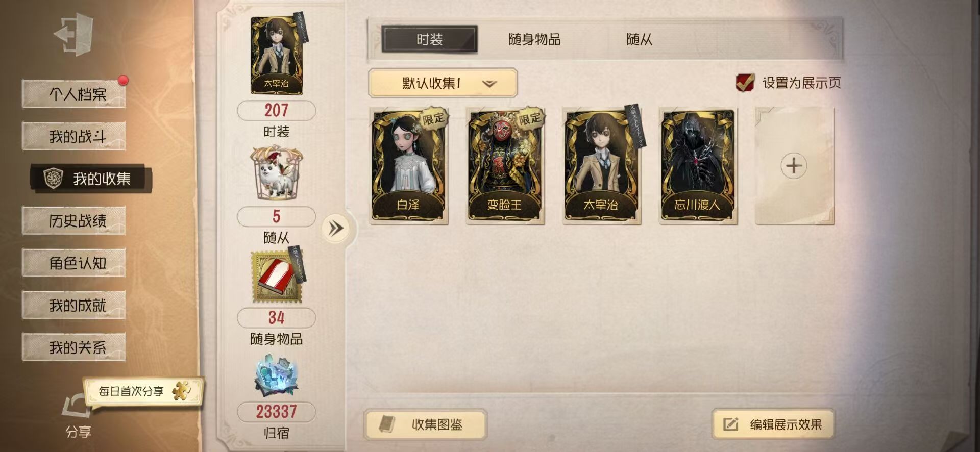This screenshot has width=980, height=452.
Task: Switch to the 随从 tab
Action: [x=639, y=39]
